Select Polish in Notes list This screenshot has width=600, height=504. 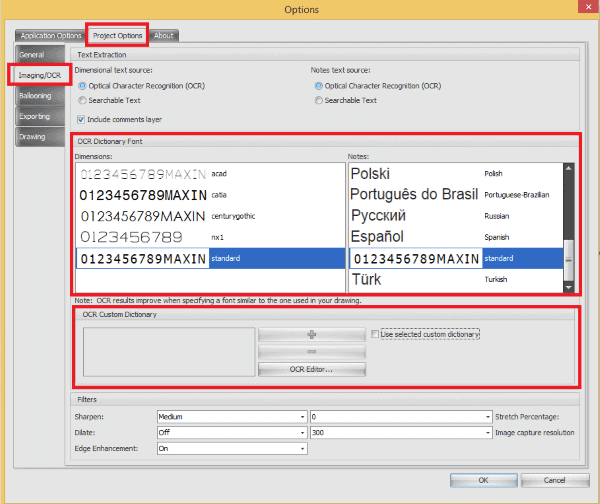456,174
